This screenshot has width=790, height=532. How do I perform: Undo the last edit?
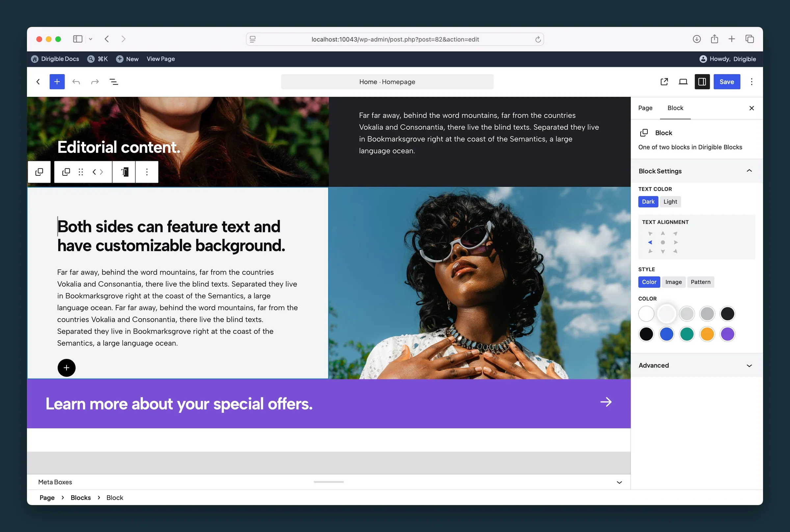coord(76,82)
